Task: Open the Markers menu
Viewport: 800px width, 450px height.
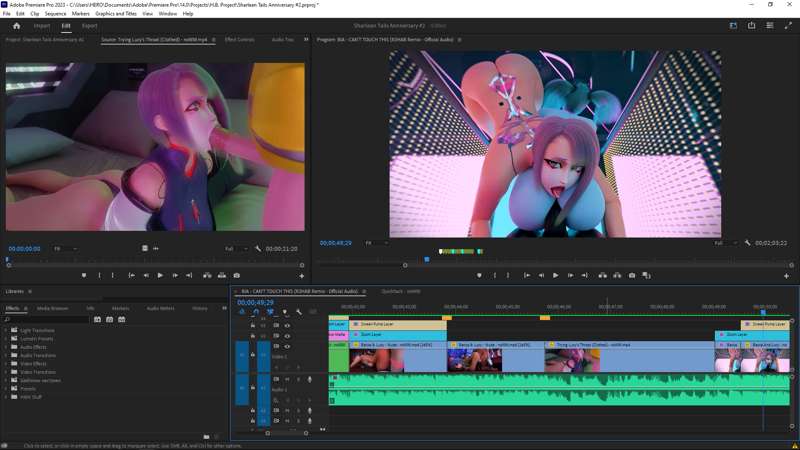Action: [81, 14]
